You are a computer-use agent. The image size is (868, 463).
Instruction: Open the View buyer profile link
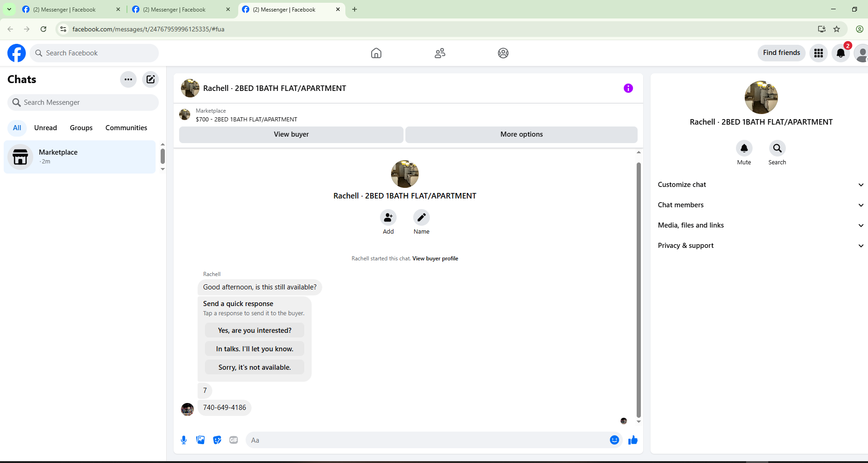[435, 259]
